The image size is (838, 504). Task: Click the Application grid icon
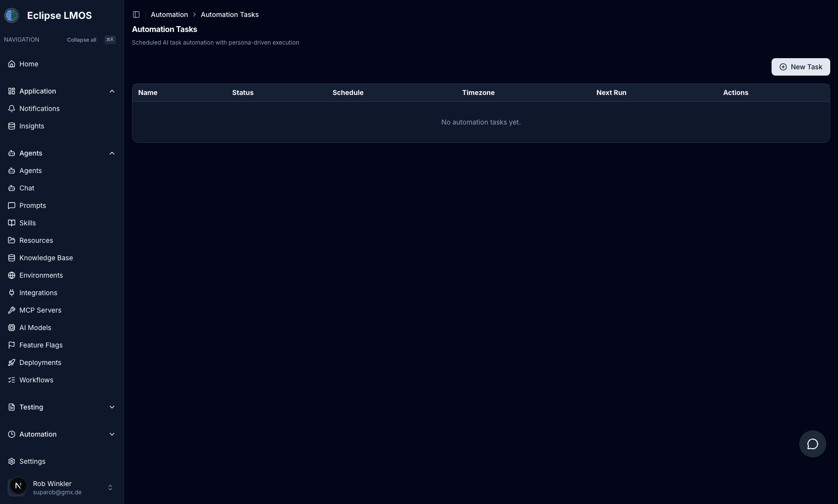click(x=12, y=91)
